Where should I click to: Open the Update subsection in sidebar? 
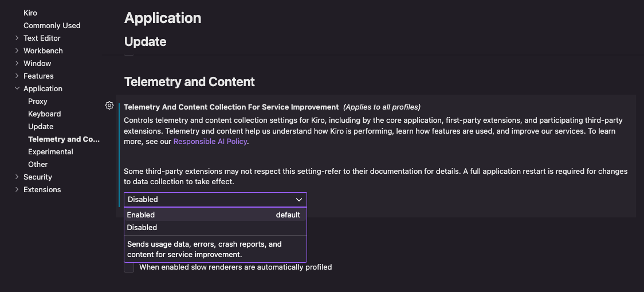(41, 126)
